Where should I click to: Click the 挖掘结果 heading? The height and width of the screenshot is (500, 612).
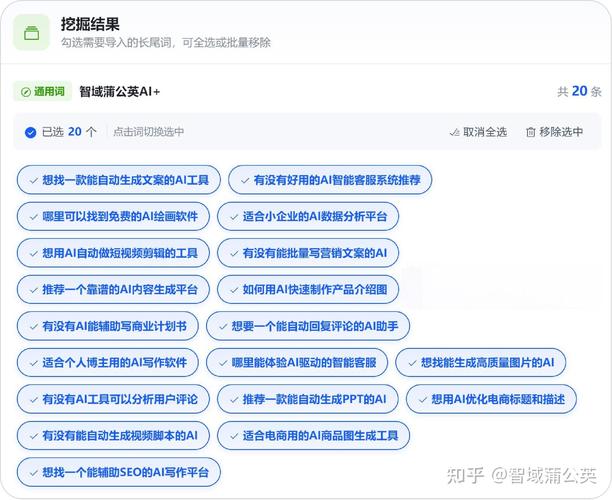pos(90,24)
